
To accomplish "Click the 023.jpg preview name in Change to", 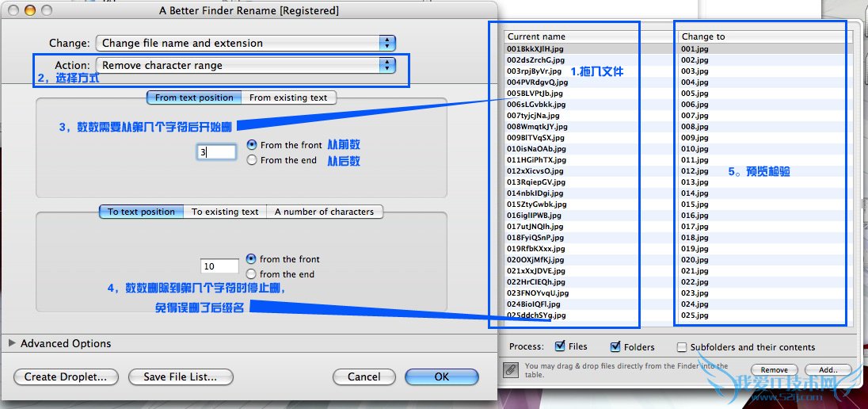I will point(695,292).
